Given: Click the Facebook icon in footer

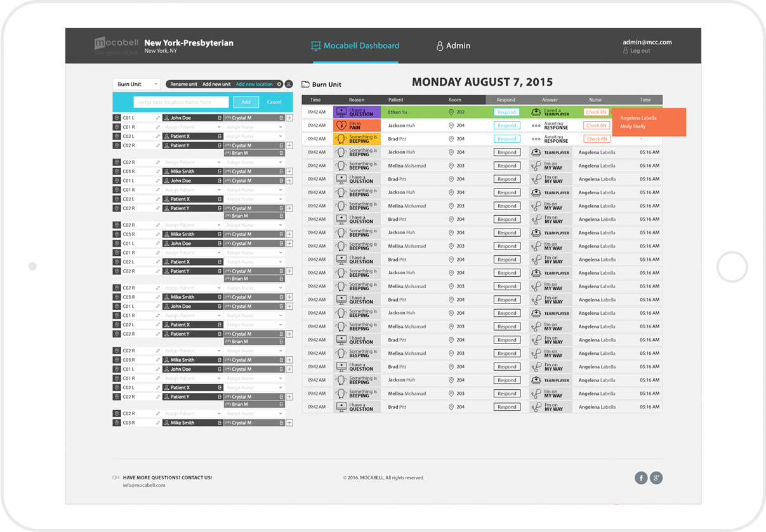Looking at the screenshot, I should 641,478.
